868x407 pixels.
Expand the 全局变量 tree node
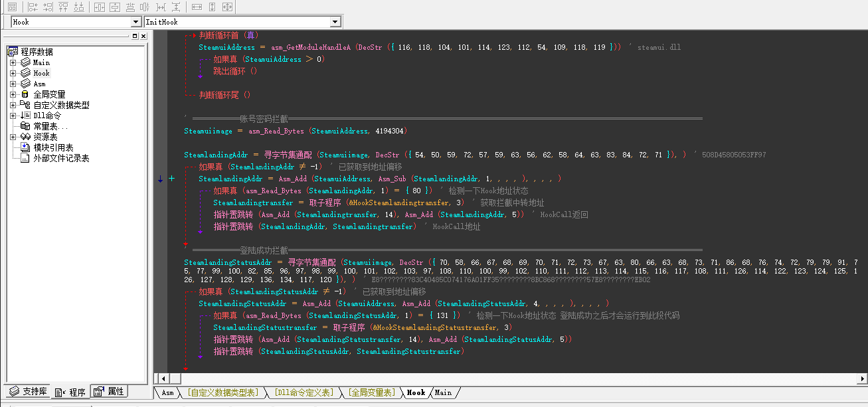point(13,94)
